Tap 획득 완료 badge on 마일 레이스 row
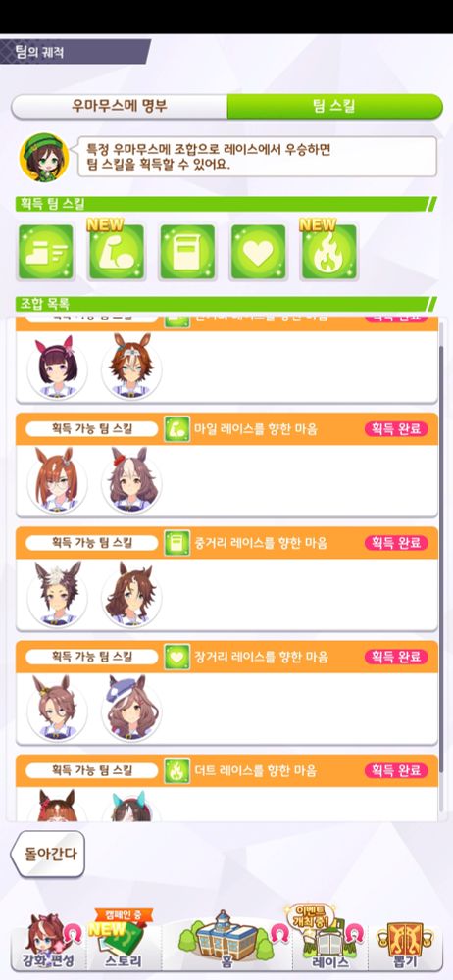The width and height of the screenshot is (453, 980). [397, 429]
